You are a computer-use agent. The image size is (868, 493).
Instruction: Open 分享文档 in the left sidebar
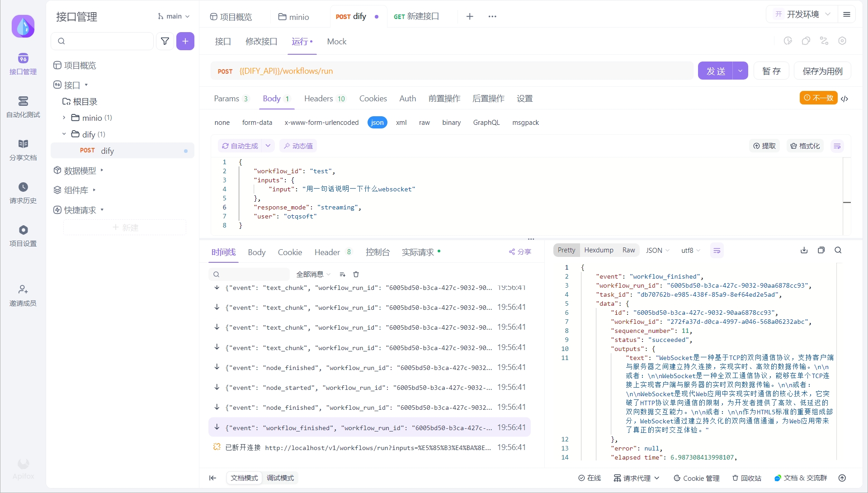(x=23, y=150)
